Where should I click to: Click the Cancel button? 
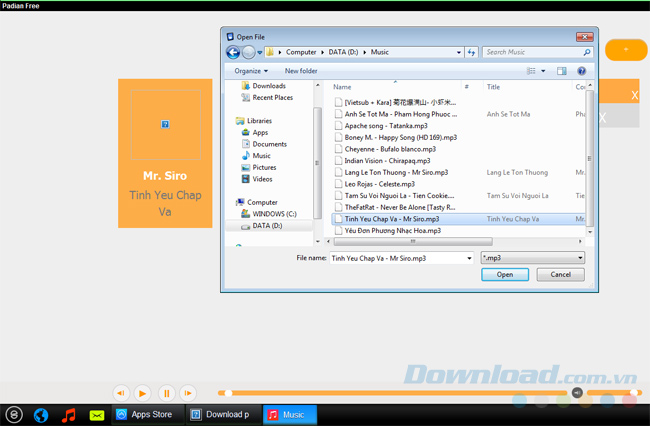pyautogui.click(x=560, y=274)
